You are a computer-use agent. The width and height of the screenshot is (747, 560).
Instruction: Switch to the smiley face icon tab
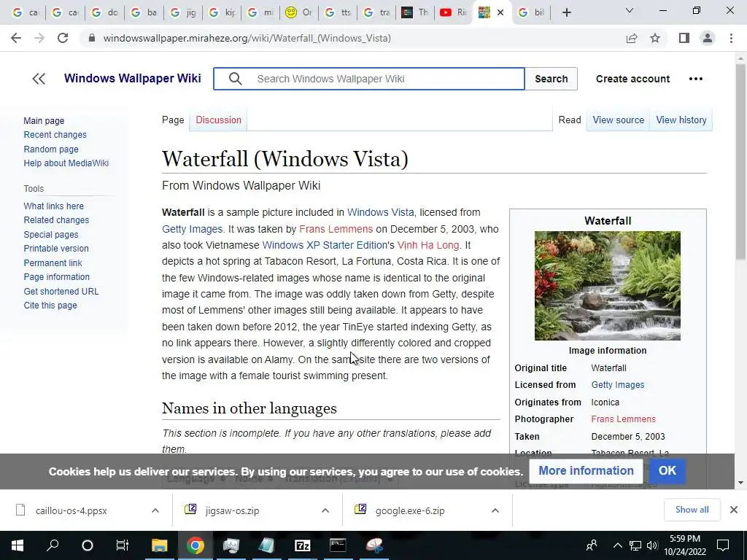click(x=299, y=12)
